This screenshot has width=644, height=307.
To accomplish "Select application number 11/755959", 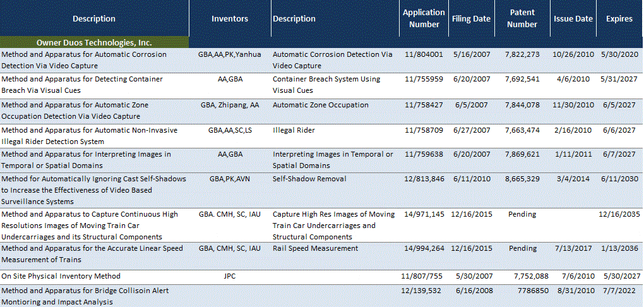I will click(x=424, y=80).
